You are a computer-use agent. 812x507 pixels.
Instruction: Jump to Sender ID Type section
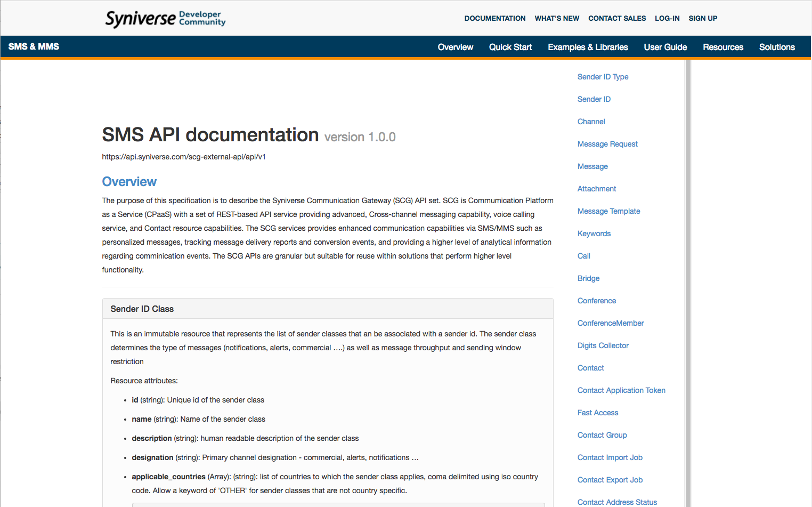[603, 77]
